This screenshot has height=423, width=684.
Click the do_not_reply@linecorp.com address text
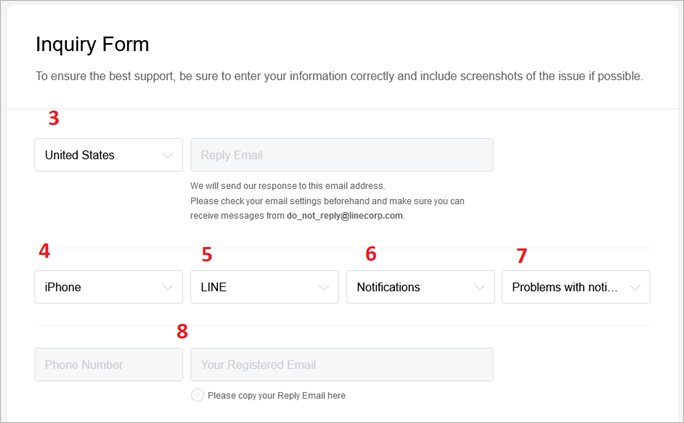(x=344, y=215)
